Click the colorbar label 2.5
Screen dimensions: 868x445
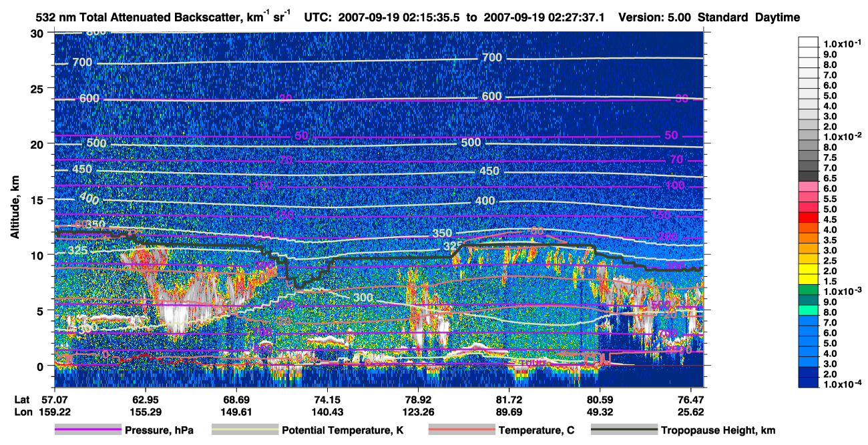tap(830, 260)
